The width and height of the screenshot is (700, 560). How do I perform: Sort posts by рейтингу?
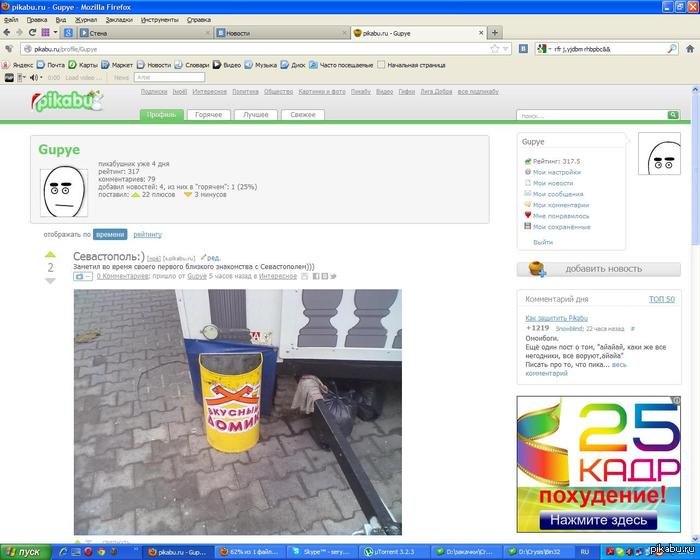[147, 234]
